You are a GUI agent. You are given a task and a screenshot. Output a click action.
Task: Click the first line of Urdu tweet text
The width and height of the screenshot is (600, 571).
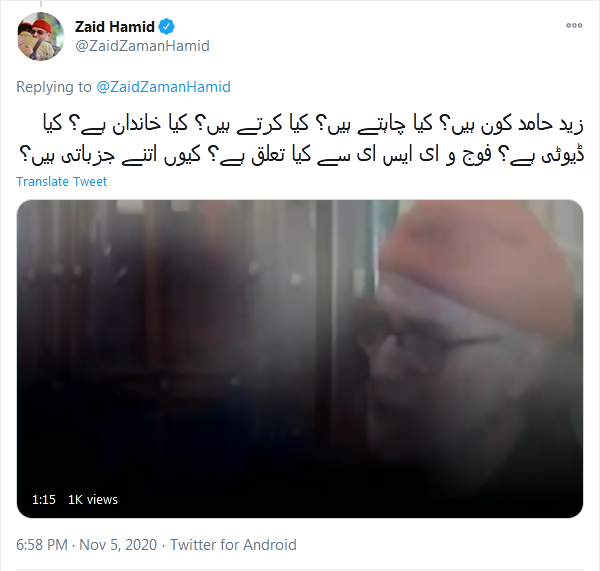click(312, 124)
